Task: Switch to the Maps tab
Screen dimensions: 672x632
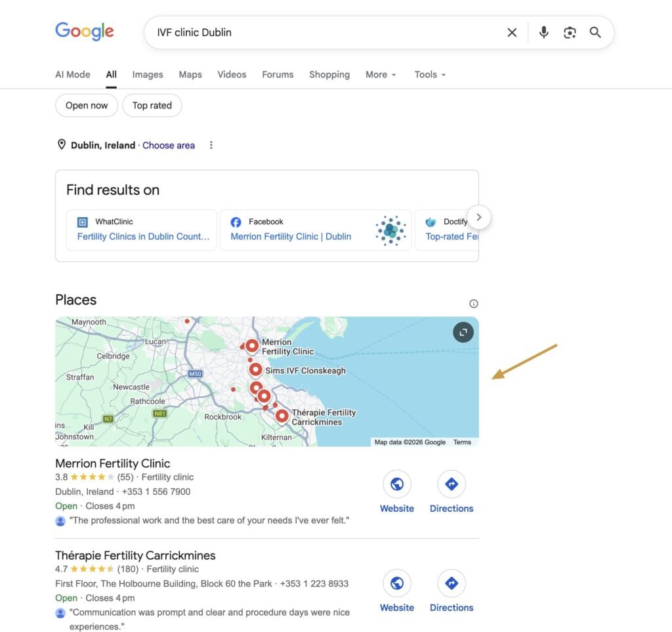Action: [x=190, y=75]
